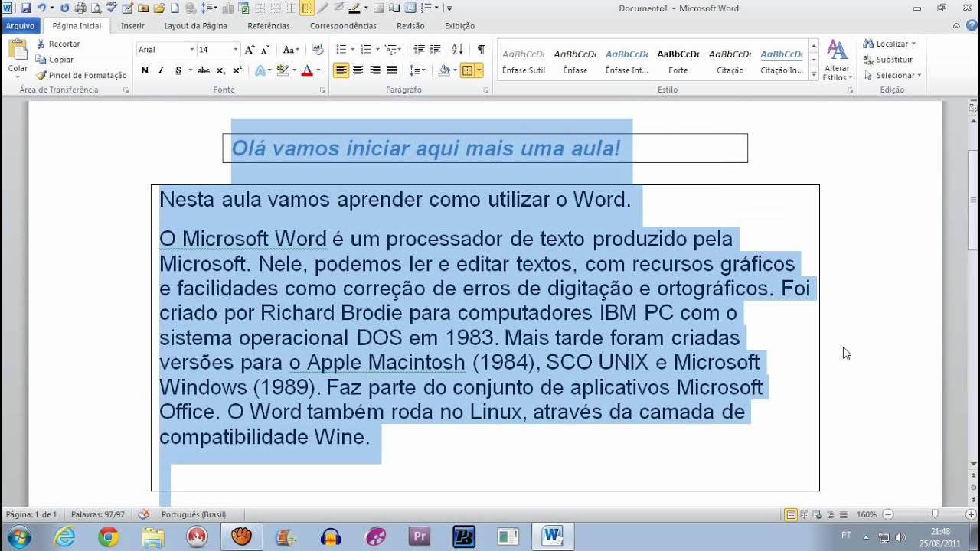This screenshot has width=980, height=551.
Task: Toggle justified text alignment
Action: click(392, 70)
